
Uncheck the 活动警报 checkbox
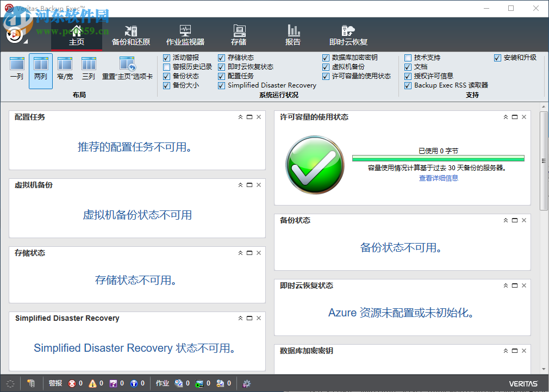tap(166, 57)
